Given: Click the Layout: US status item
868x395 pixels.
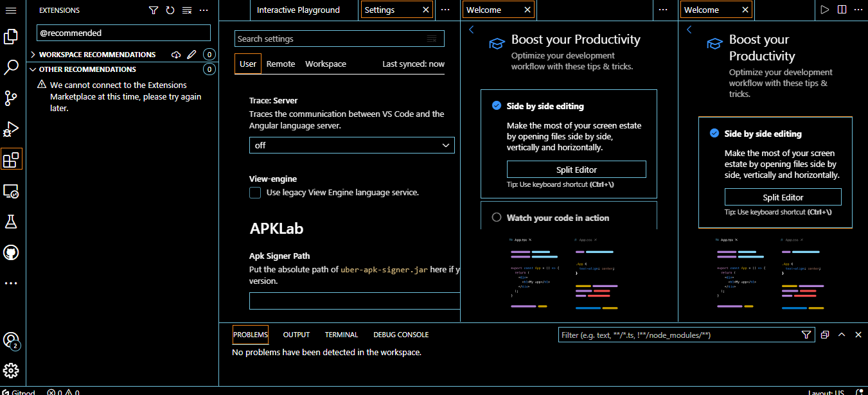Looking at the screenshot, I should [826, 392].
